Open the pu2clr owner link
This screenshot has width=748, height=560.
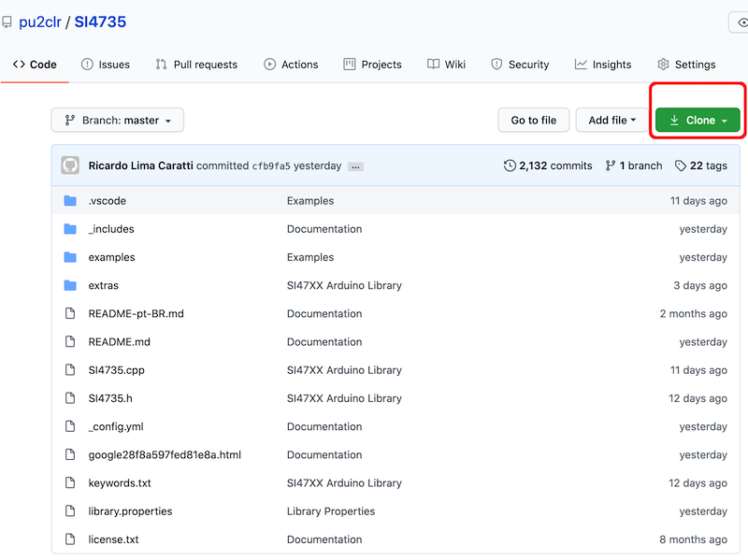tap(40, 22)
